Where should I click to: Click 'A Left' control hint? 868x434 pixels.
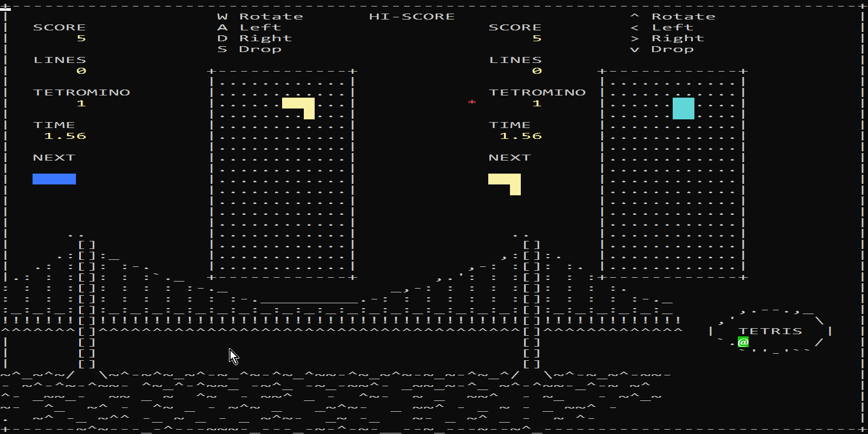[250, 27]
